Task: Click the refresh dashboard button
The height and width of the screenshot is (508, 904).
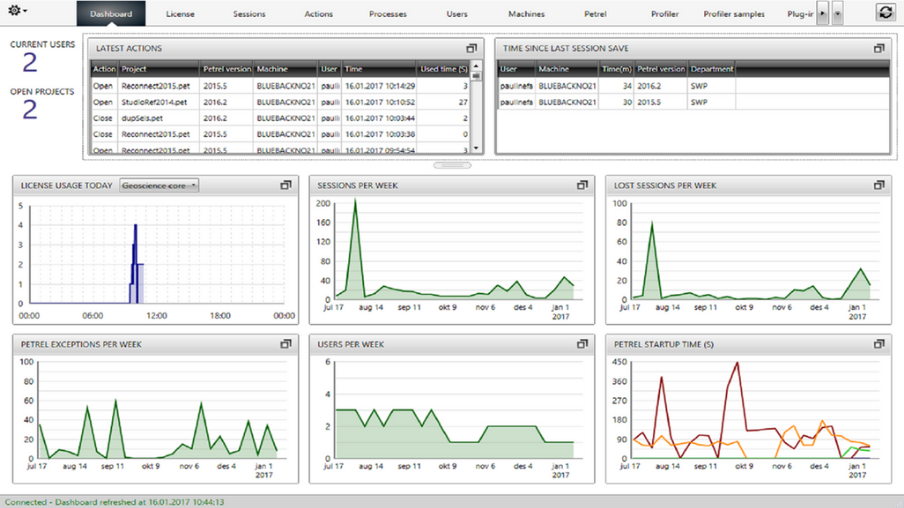Action: click(x=885, y=12)
